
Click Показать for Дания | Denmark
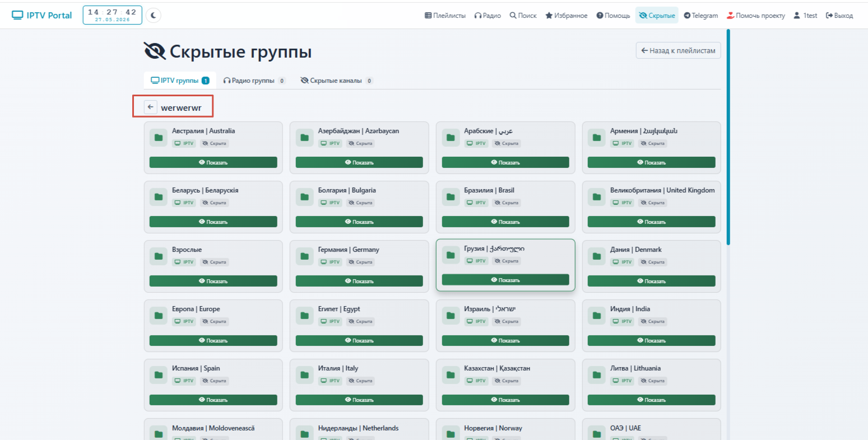click(652, 281)
